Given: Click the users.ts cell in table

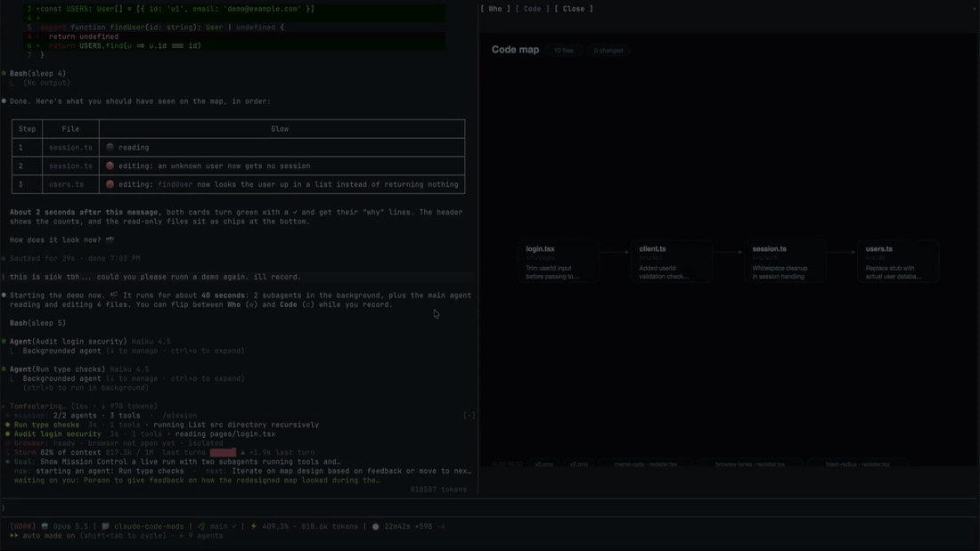Looking at the screenshot, I should 66,184.
